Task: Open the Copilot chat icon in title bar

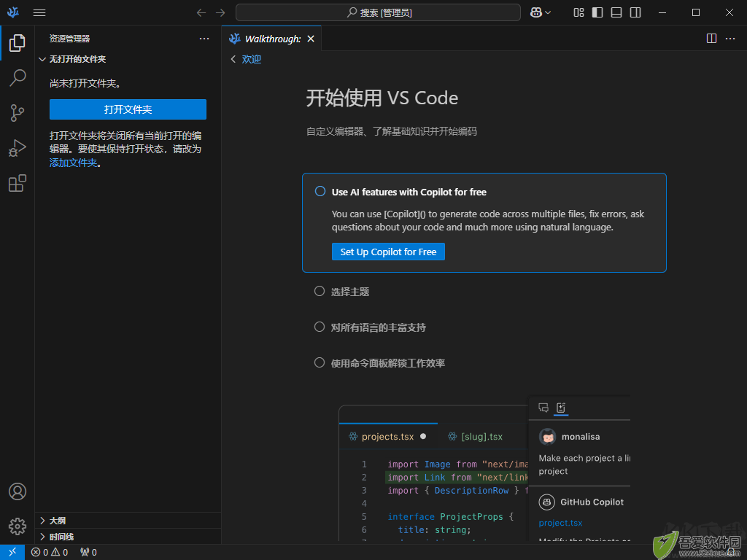Action: pos(536,13)
